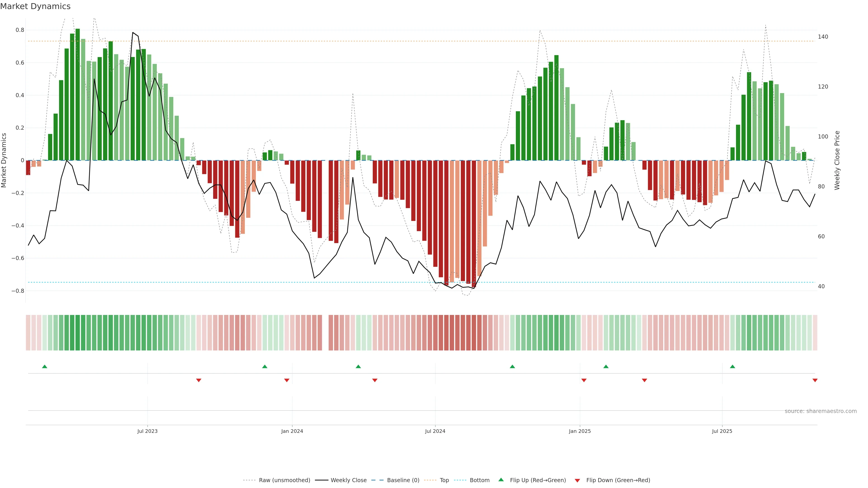This screenshot has height=488, width=868.
Task: Click the Market Dynamics chart title
Action: (x=35, y=6)
